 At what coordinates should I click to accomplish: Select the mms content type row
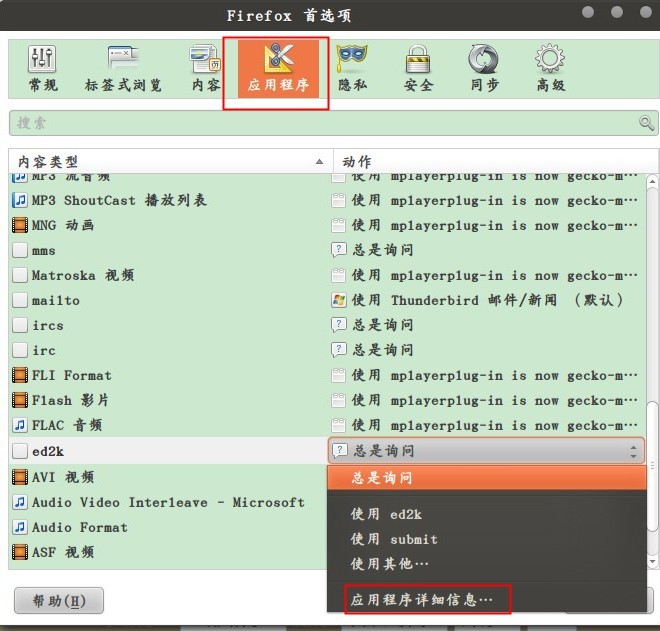pyautogui.click(x=168, y=250)
